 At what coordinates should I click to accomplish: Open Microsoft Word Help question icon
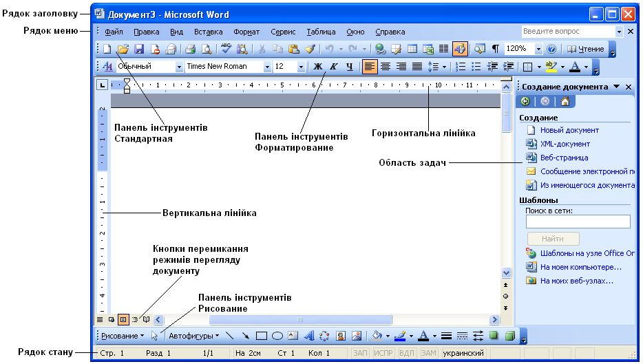551,49
